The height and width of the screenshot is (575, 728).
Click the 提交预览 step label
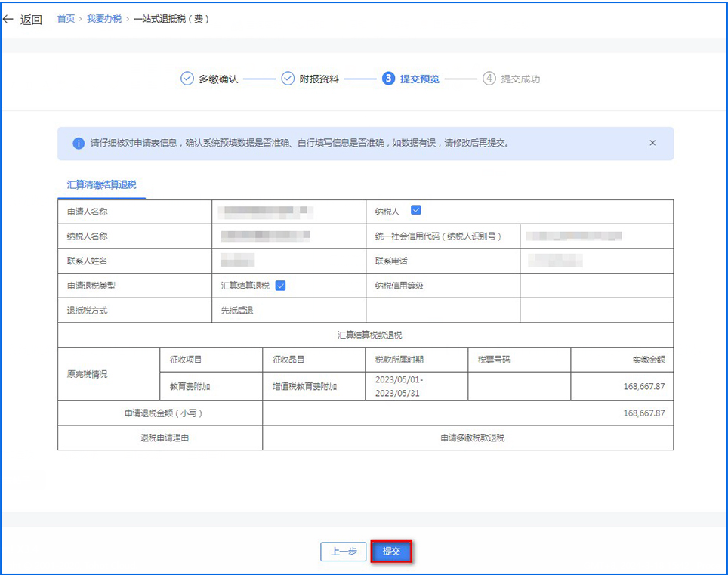(420, 79)
